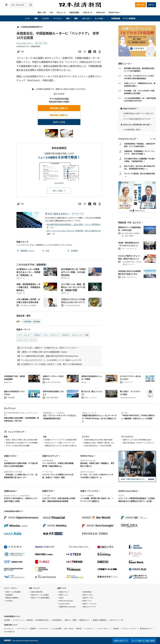Toggle フォローする beside the article's topic tag
This screenshot has height=644, width=160.
[41, 43]
